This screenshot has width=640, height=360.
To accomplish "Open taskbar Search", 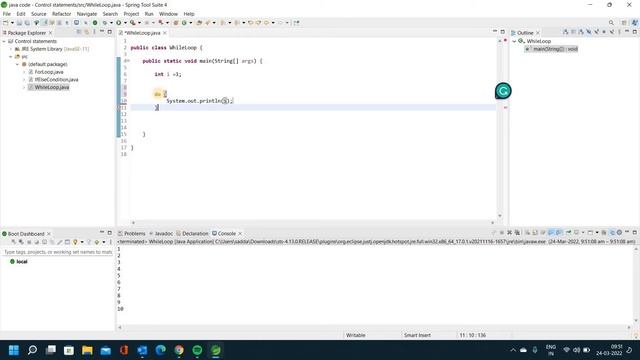I will [32, 350].
